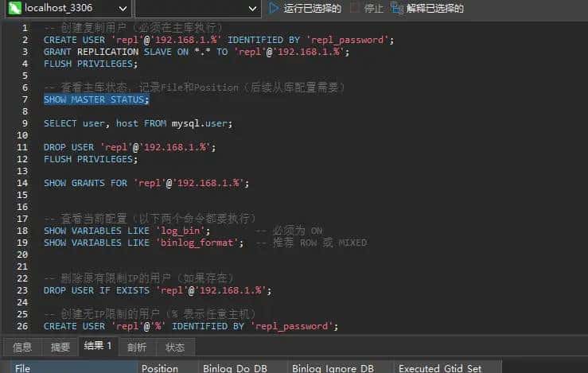The height and width of the screenshot is (373, 588).
Task: Click the File column header
Action: [73, 367]
